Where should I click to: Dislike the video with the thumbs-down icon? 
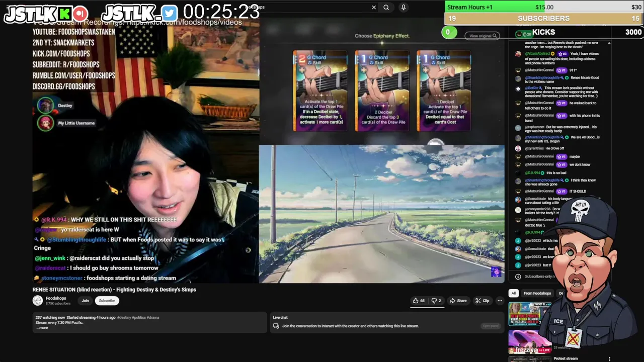click(436, 301)
